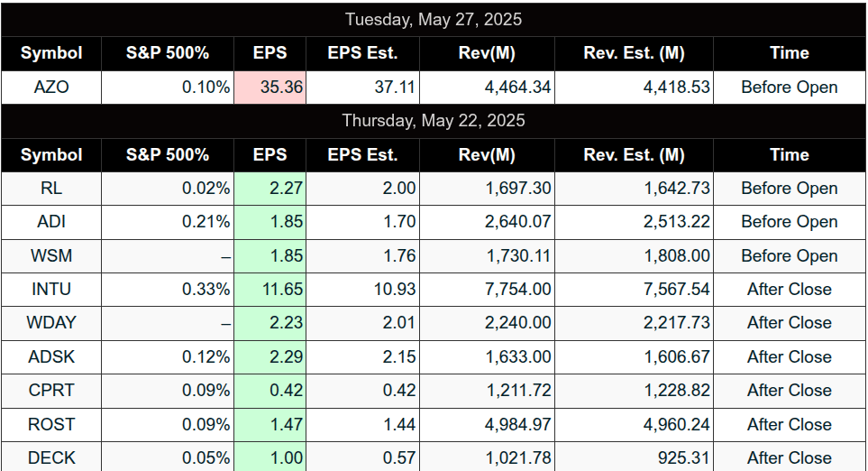Click RL Before Open time cell
The width and height of the screenshot is (868, 471).
coord(790,189)
